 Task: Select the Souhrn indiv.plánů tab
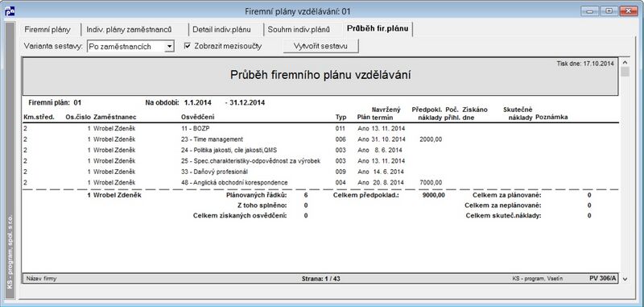tap(299, 30)
